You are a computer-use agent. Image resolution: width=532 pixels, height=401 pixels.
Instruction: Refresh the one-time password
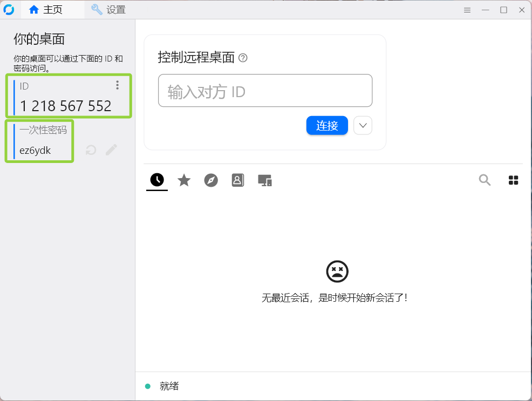coord(91,150)
